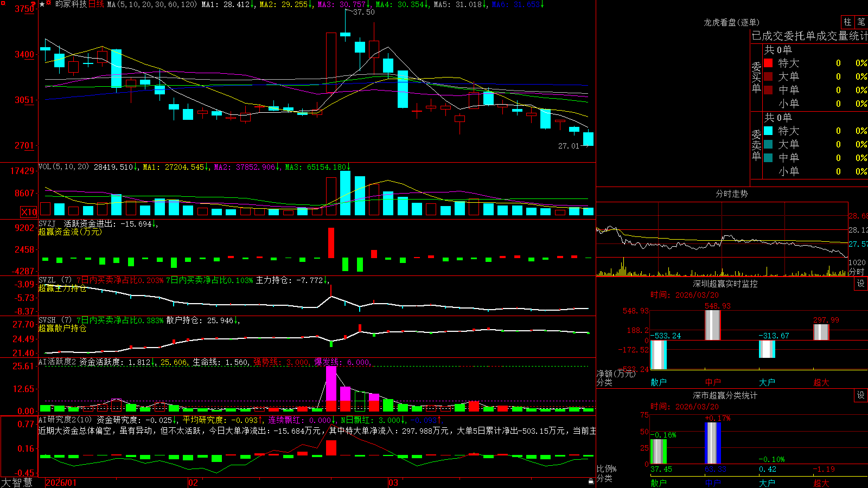The height and width of the screenshot is (488, 868).
Task: Click the red 特大 buy-order color swatch
Action: pos(768,63)
